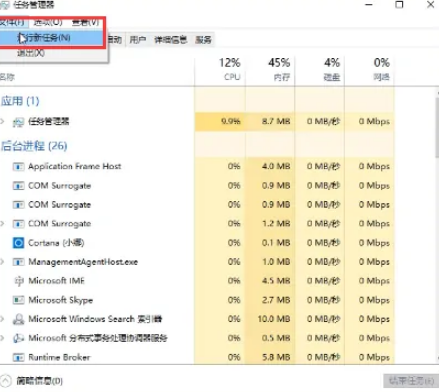Expand the Microsoft Windows Search row arrow
The width and height of the screenshot is (439, 392).
pyautogui.click(x=3, y=319)
